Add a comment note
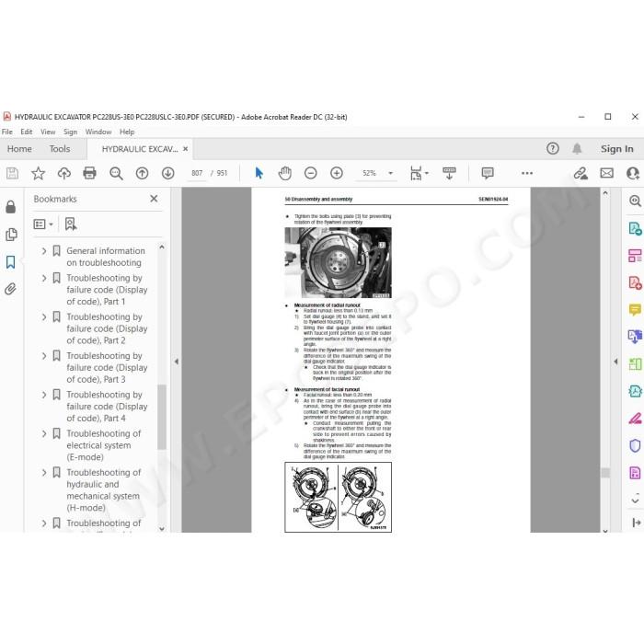 coord(488,173)
